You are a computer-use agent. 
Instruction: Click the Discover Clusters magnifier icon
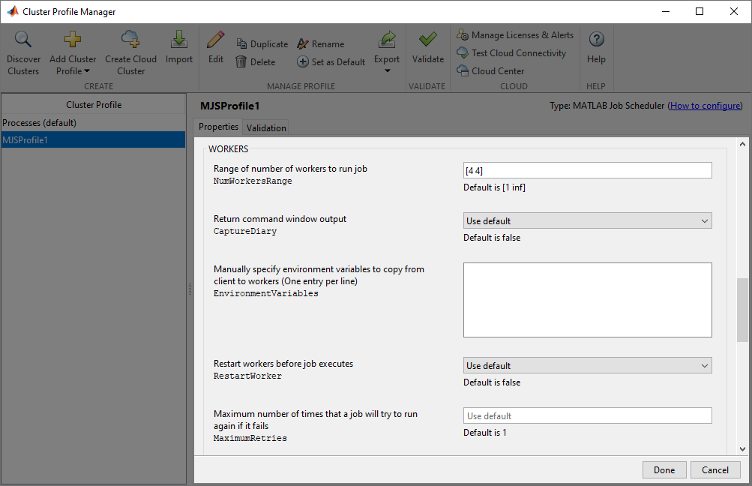coord(23,40)
